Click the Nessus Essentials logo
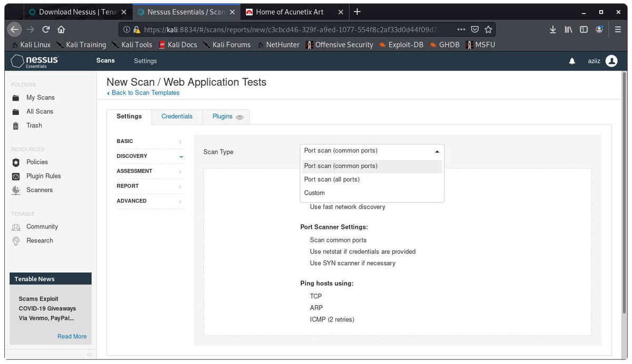632x364 pixels. point(35,61)
